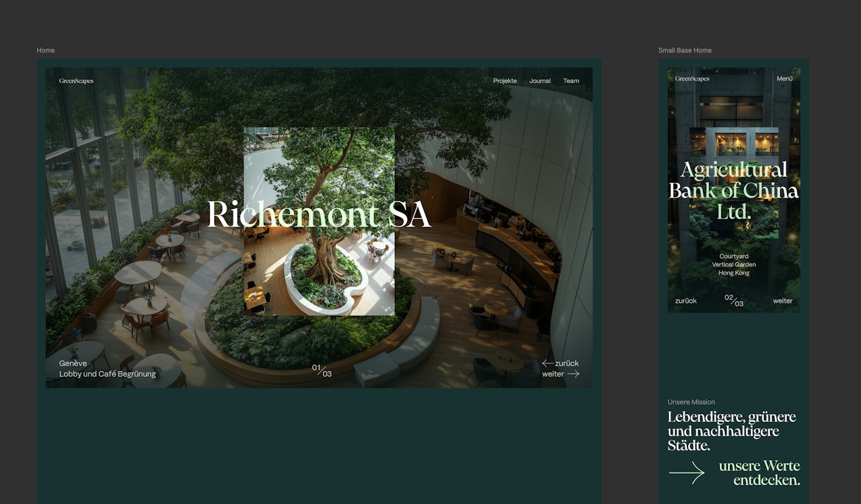
Task: Open Projekte in the Home navigation
Action: [504, 81]
